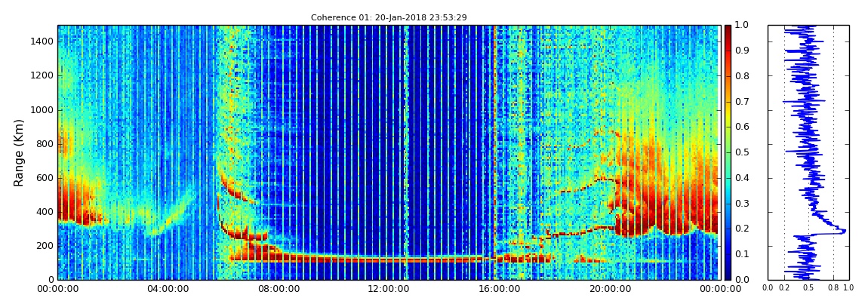The width and height of the screenshot is (868, 307).
Task: Click the 0.2 tick label under the profile plot
Action: (x=784, y=288)
